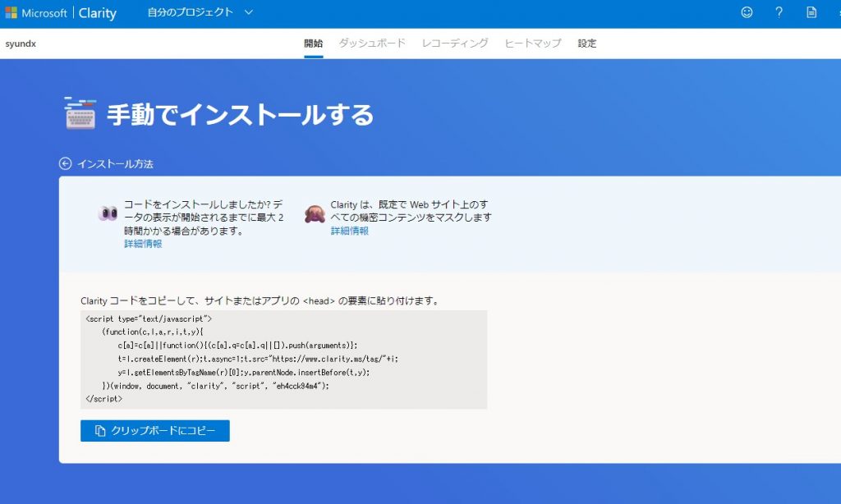Click the code line with project ID eh4cck84m4
The image size is (841, 504).
(216, 386)
